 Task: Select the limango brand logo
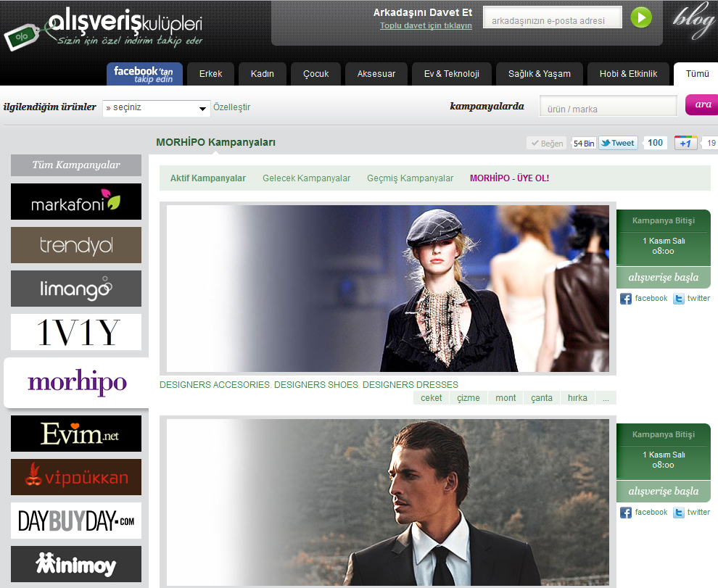(76, 289)
